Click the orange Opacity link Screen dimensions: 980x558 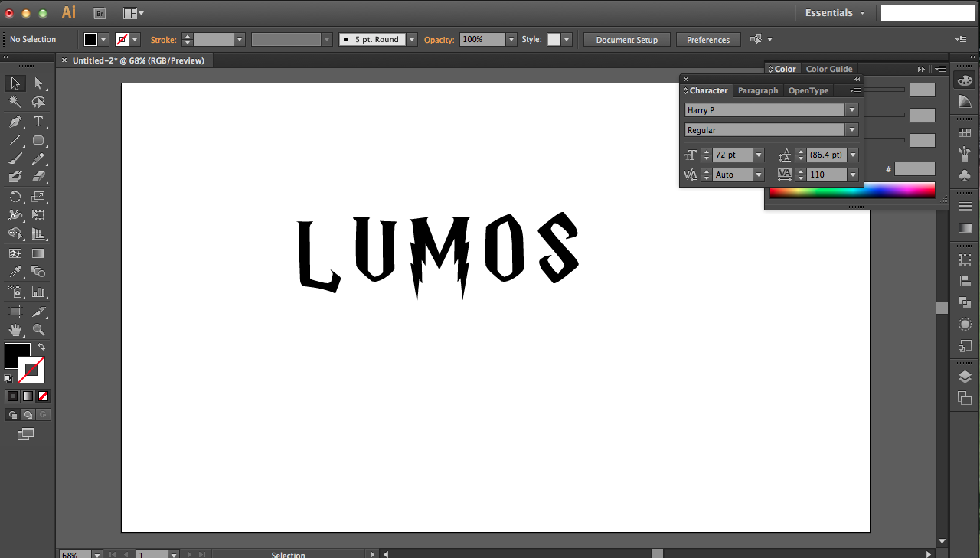click(439, 40)
